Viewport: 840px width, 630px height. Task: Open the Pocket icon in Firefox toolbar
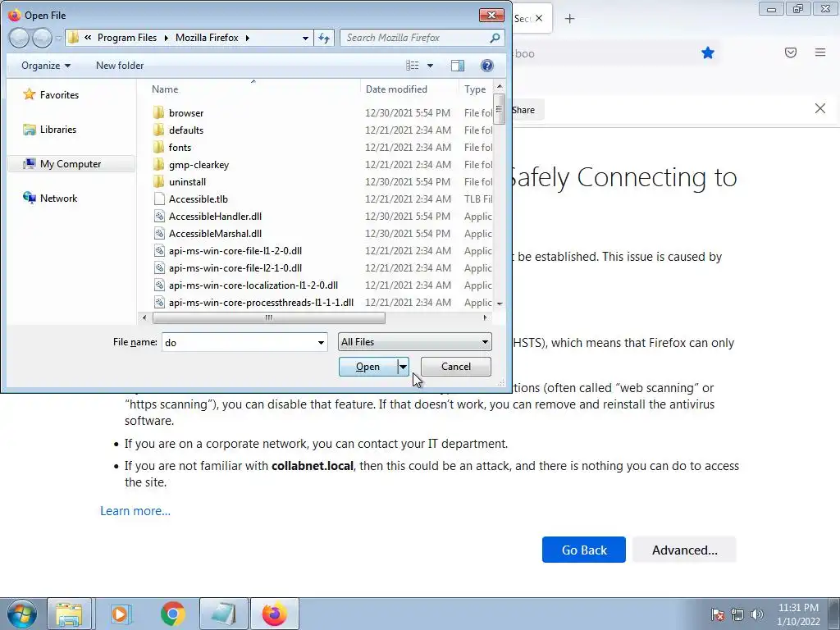tap(791, 52)
